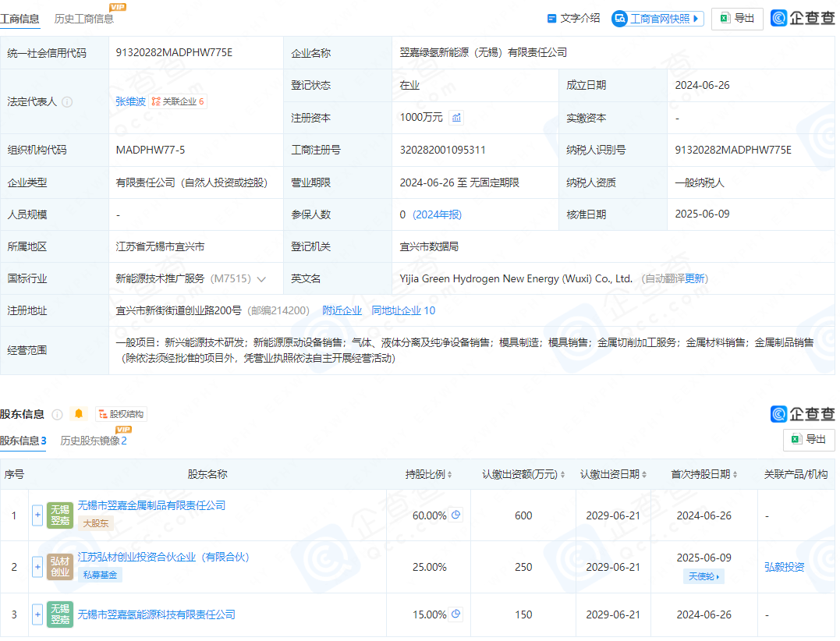Click pie icon beside 60.00% holding

pos(456,515)
